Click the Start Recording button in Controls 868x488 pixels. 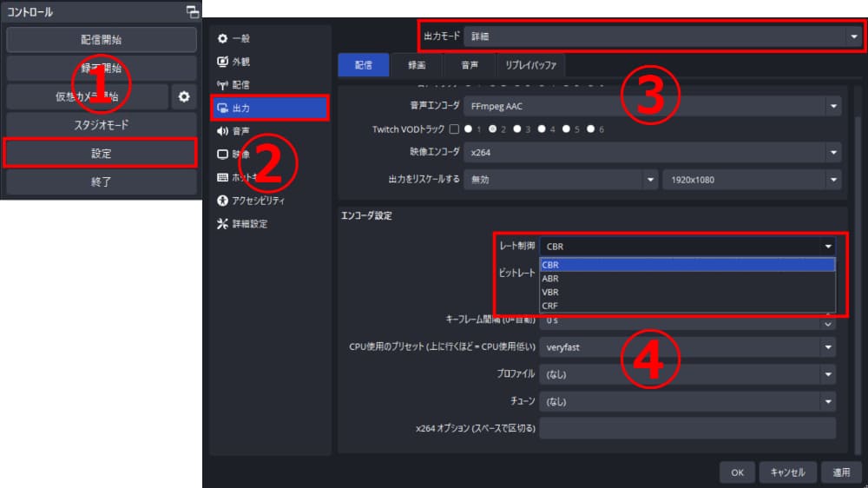tap(102, 68)
